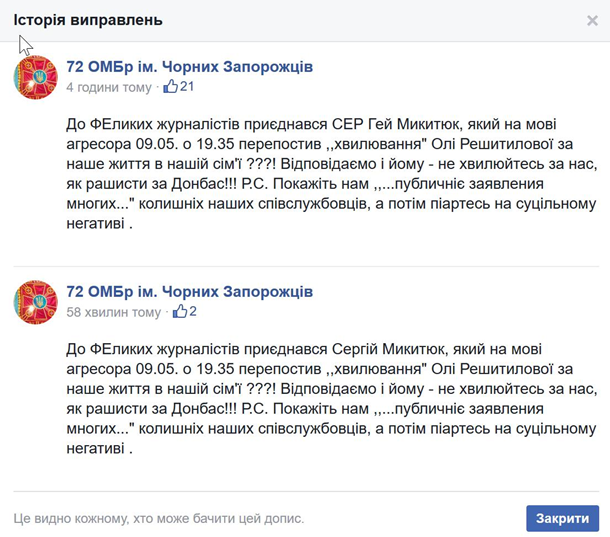Image resolution: width=610 pixels, height=537 pixels.
Task: Click the like count 21 on the first revision
Action: (x=187, y=87)
